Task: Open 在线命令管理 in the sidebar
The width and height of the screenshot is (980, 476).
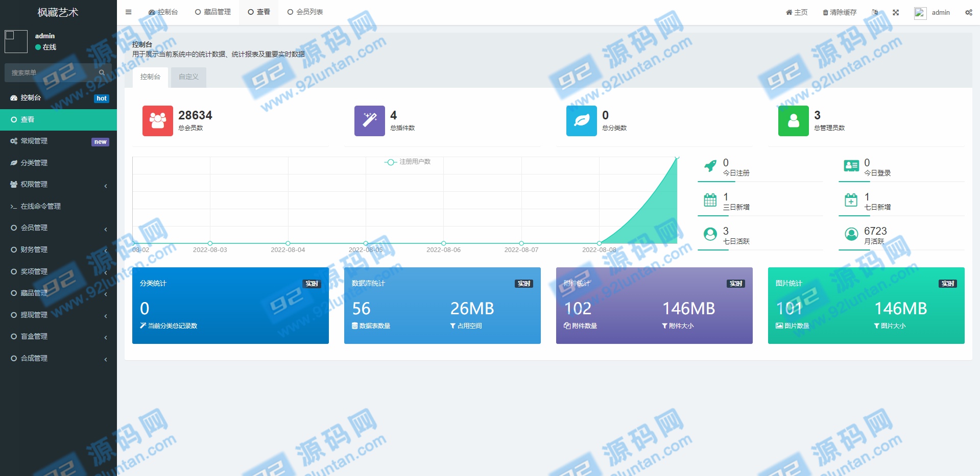Action: (x=58, y=206)
